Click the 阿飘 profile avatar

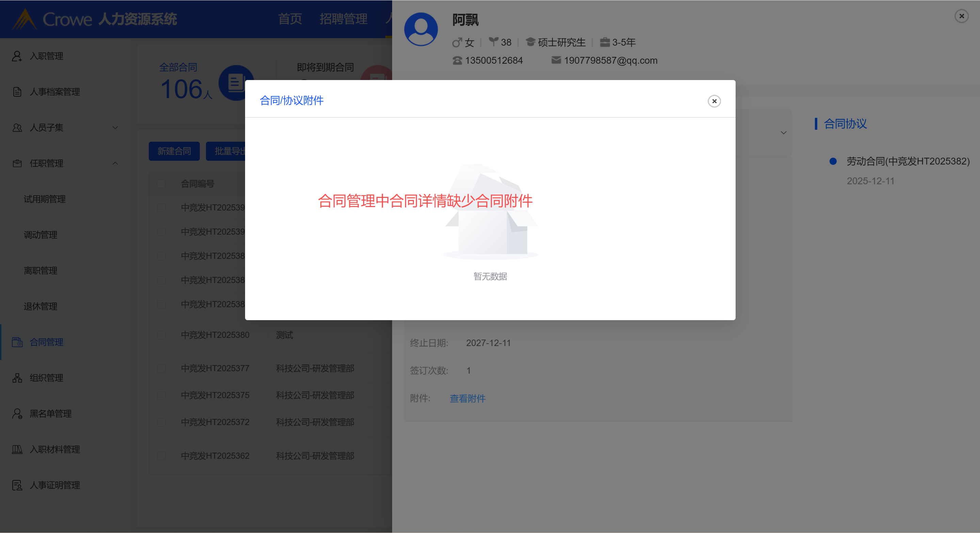pyautogui.click(x=421, y=30)
